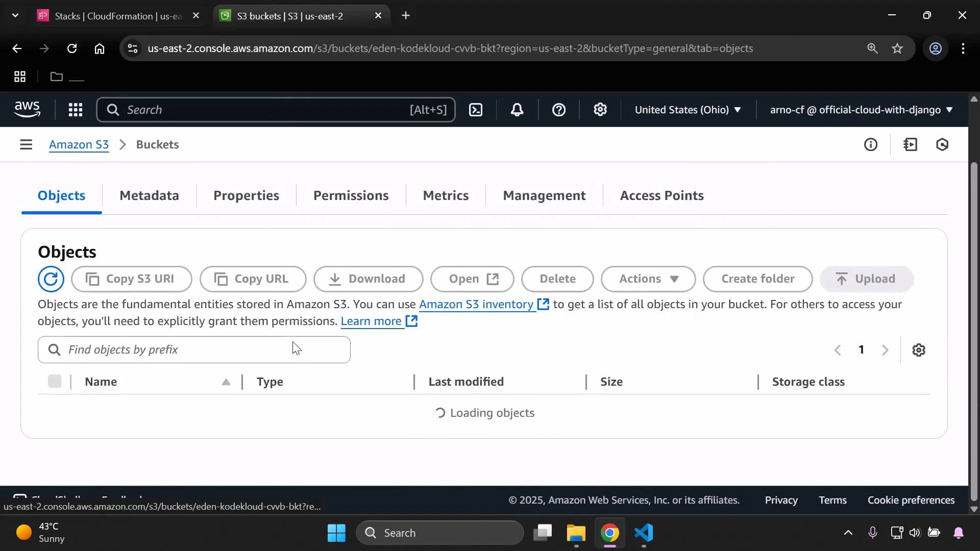This screenshot has width=980, height=551.
Task: Open the AWS services app grid
Action: (75, 110)
